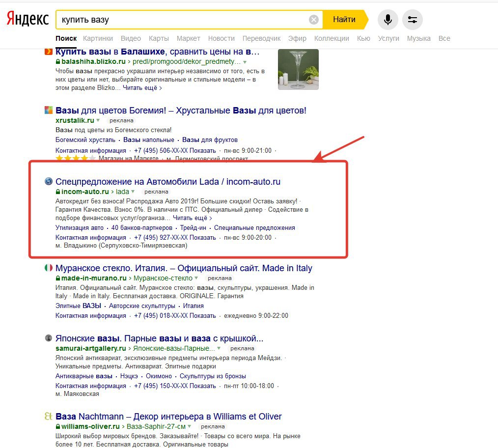Open the Кью tab
The image size is (498, 448).
pyautogui.click(x=363, y=38)
